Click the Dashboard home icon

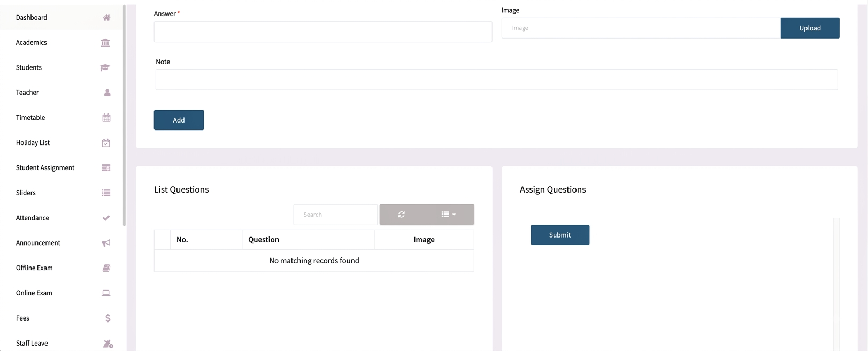pyautogui.click(x=106, y=18)
